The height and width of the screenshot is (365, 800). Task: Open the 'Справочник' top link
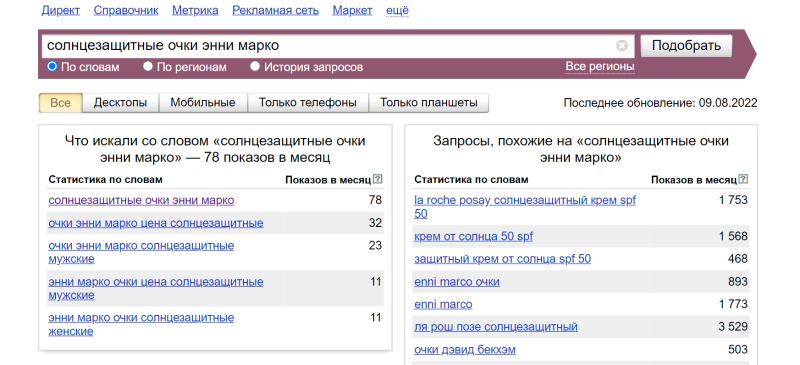[126, 10]
